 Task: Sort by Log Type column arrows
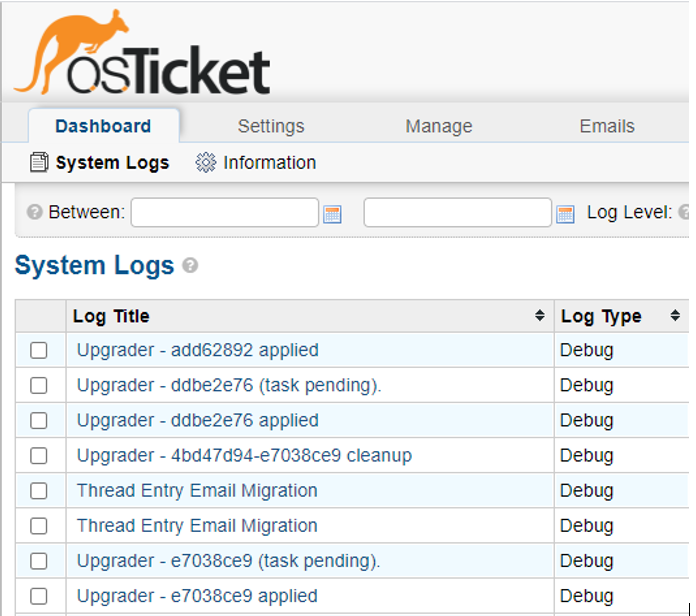(x=675, y=316)
